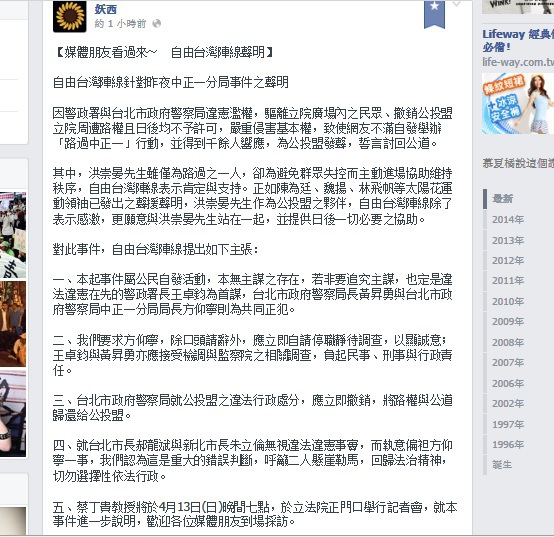Go to 2008年 on the timeline
This screenshot has width=554, height=537.
[x=508, y=342]
